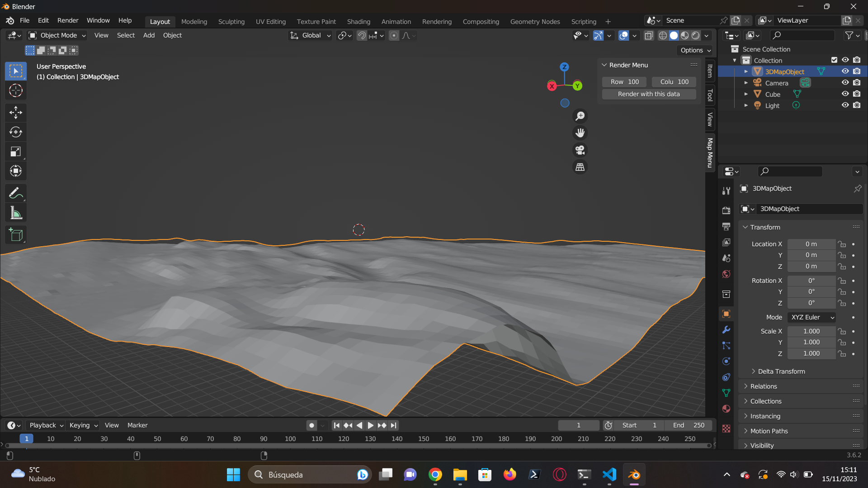
Task: Select the Move tool
Action: tap(16, 113)
